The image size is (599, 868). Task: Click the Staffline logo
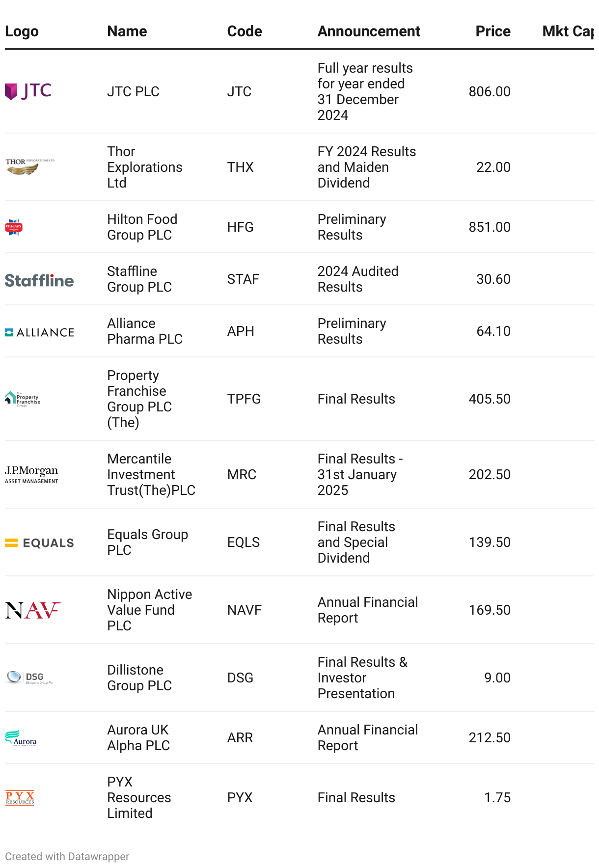click(39, 280)
